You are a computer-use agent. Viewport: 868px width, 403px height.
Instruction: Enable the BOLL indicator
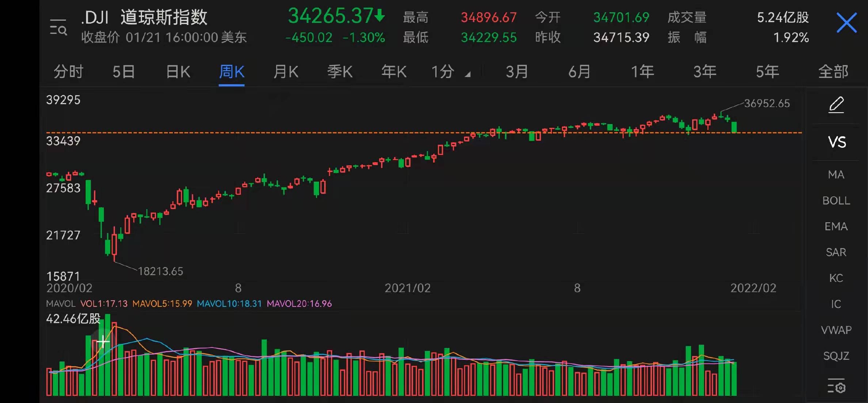coord(836,201)
